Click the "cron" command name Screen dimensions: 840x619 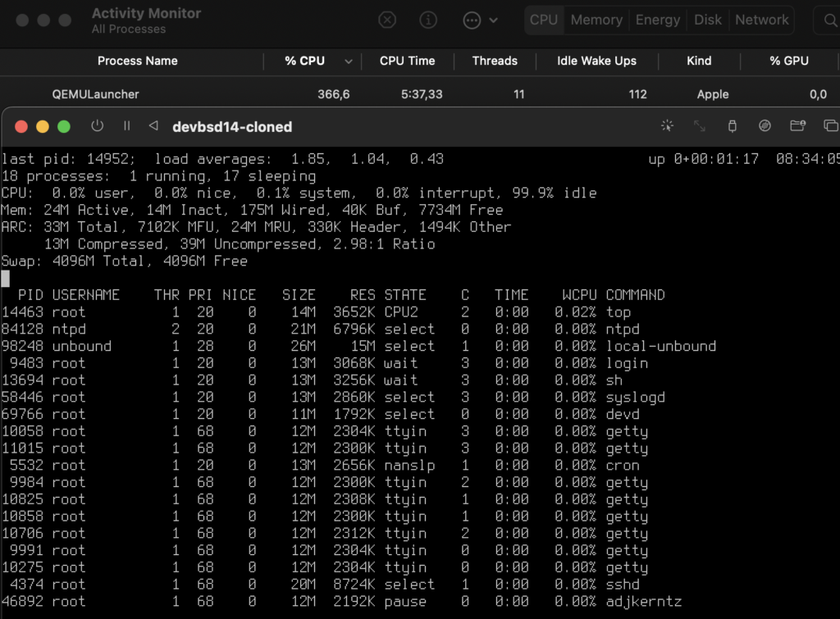tap(623, 466)
